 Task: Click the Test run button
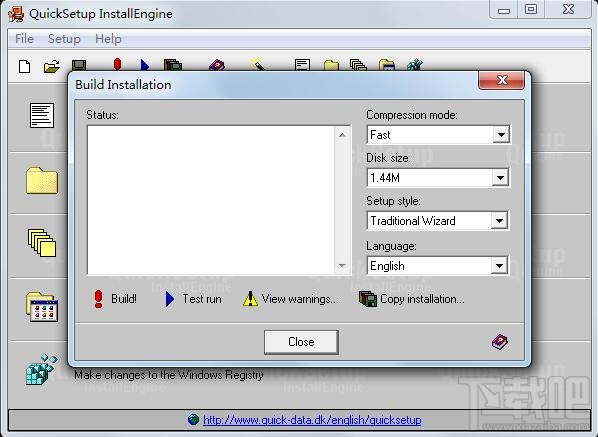tap(193, 299)
